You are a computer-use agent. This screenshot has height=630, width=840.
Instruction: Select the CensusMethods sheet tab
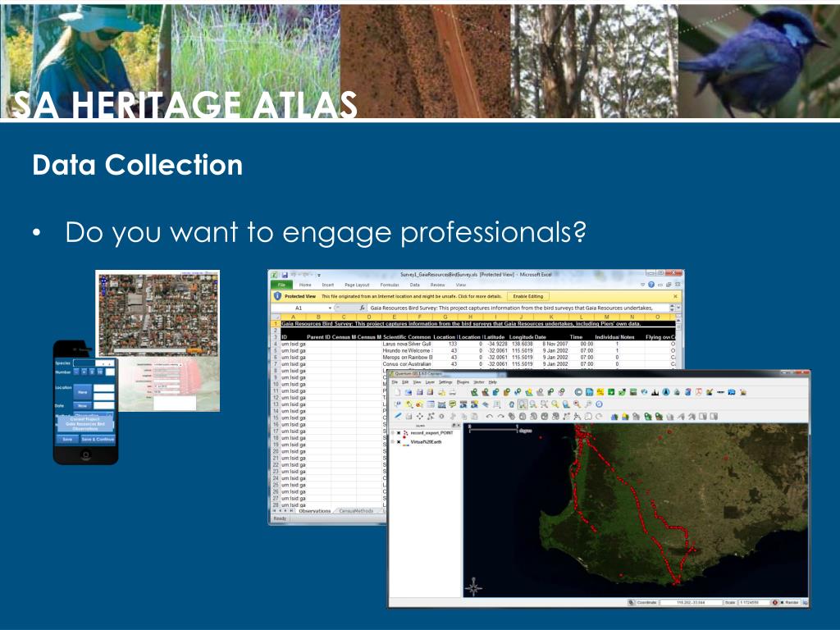(356, 511)
